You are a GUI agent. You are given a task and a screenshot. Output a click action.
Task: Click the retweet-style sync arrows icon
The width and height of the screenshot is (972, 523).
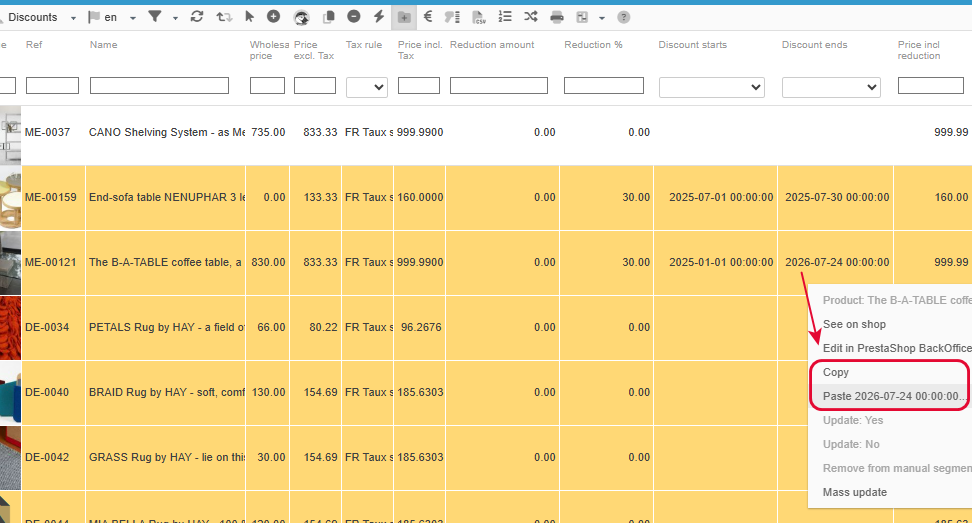[x=224, y=17]
